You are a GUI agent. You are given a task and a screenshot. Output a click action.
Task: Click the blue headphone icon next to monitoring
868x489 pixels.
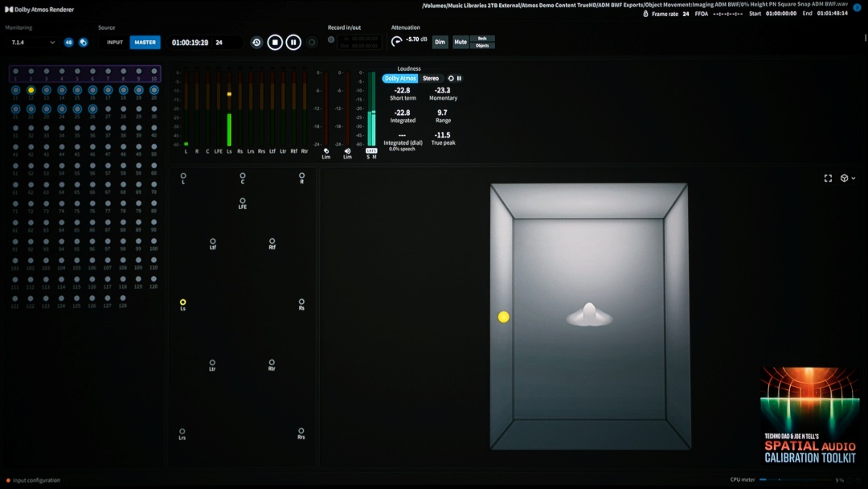(83, 43)
